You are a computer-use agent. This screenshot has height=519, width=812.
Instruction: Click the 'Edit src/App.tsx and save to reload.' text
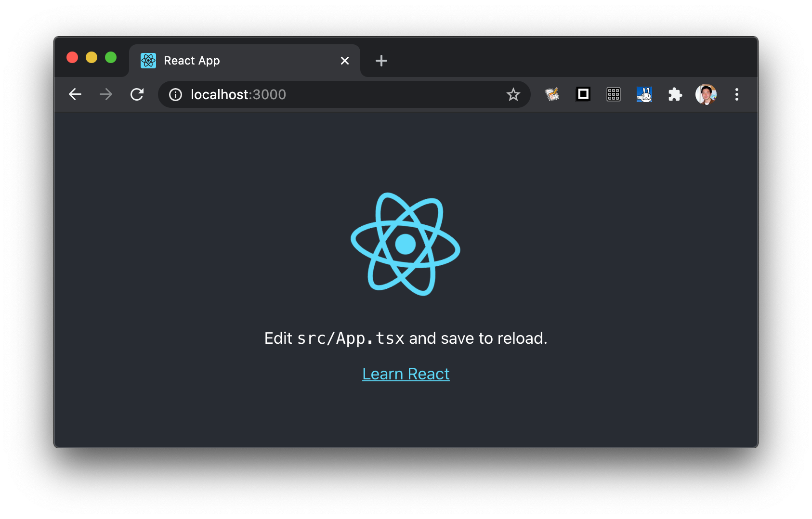tap(406, 338)
